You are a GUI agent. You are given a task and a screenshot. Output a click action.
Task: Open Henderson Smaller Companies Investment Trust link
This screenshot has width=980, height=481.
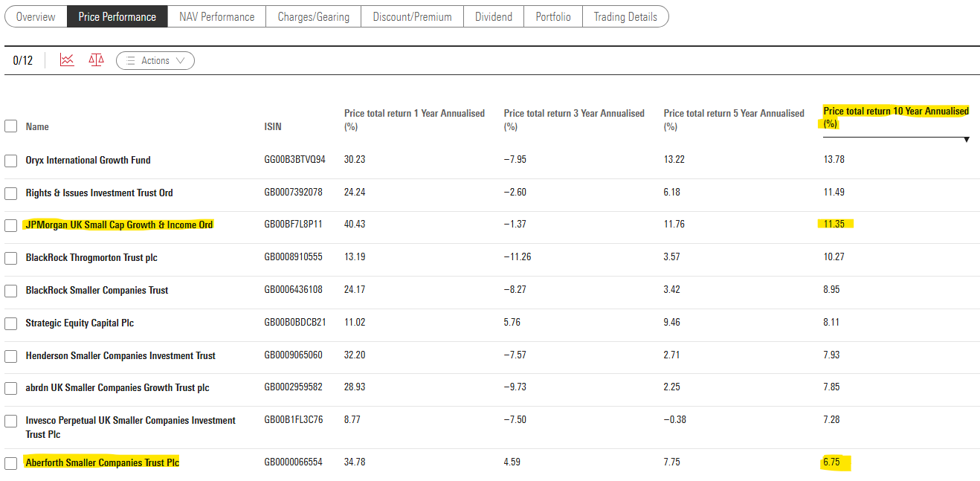(x=120, y=356)
